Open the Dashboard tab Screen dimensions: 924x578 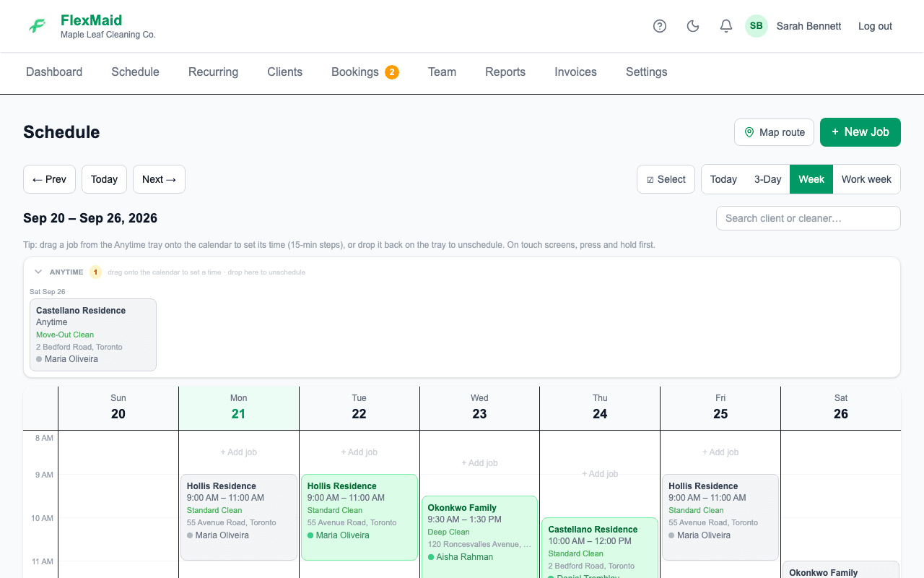54,72
